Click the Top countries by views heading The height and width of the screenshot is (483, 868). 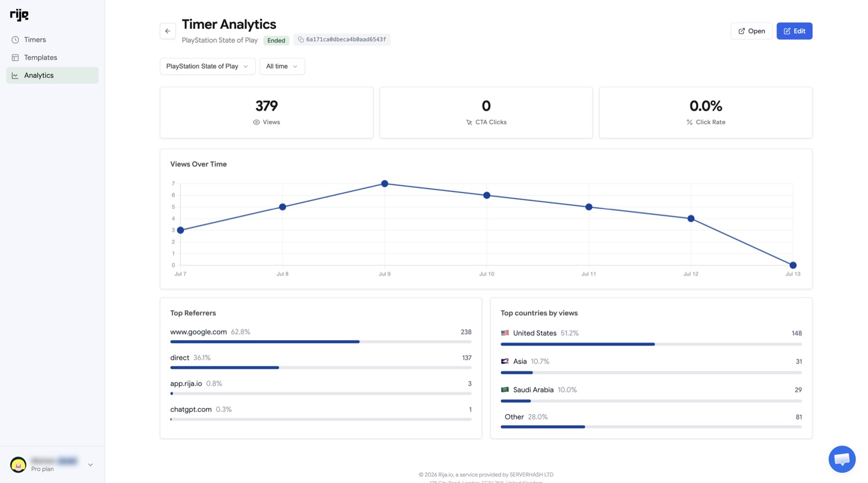(539, 313)
